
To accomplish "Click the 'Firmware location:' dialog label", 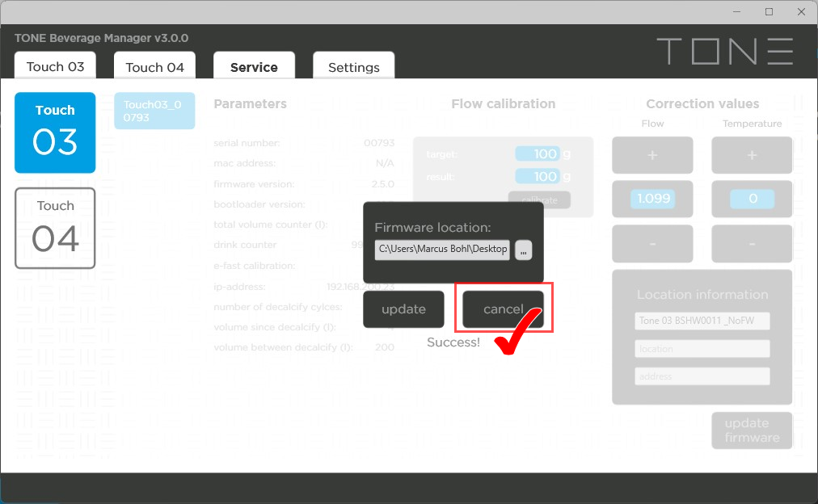I will click(433, 228).
